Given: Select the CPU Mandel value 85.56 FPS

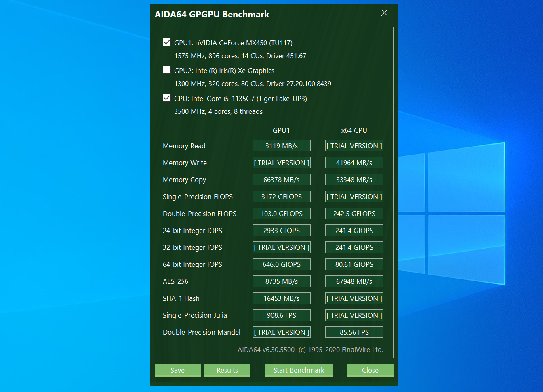Looking at the screenshot, I should pyautogui.click(x=354, y=332).
